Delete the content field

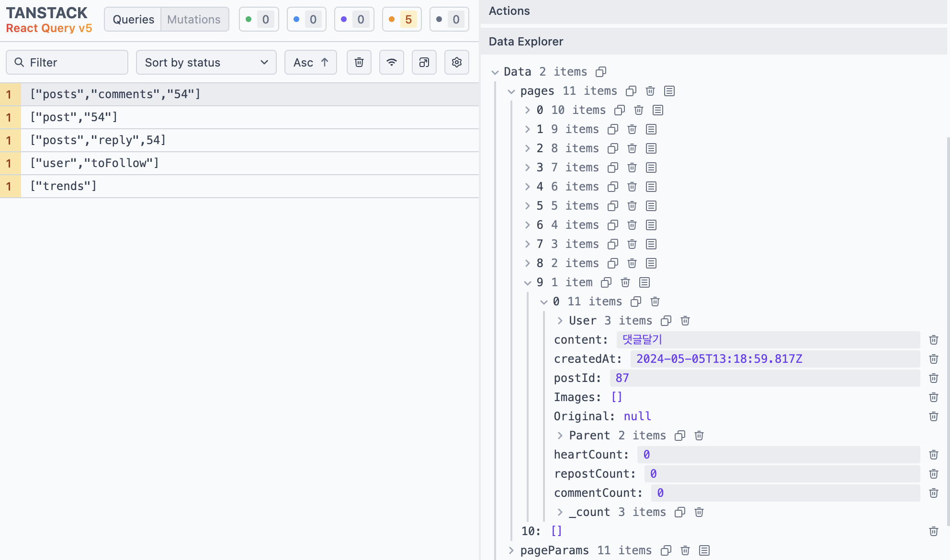tap(934, 340)
